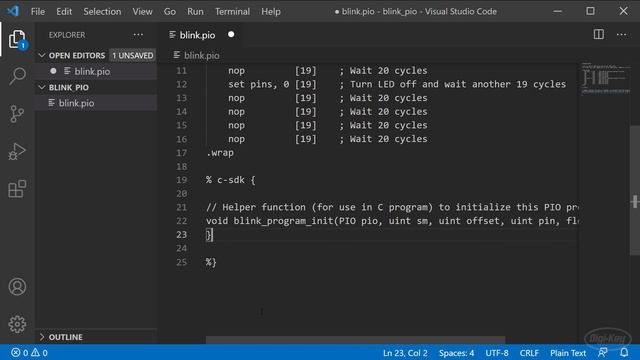The height and width of the screenshot is (360, 640).
Task: Click the unsaved dot on blink.pio tab
Action: point(231,35)
